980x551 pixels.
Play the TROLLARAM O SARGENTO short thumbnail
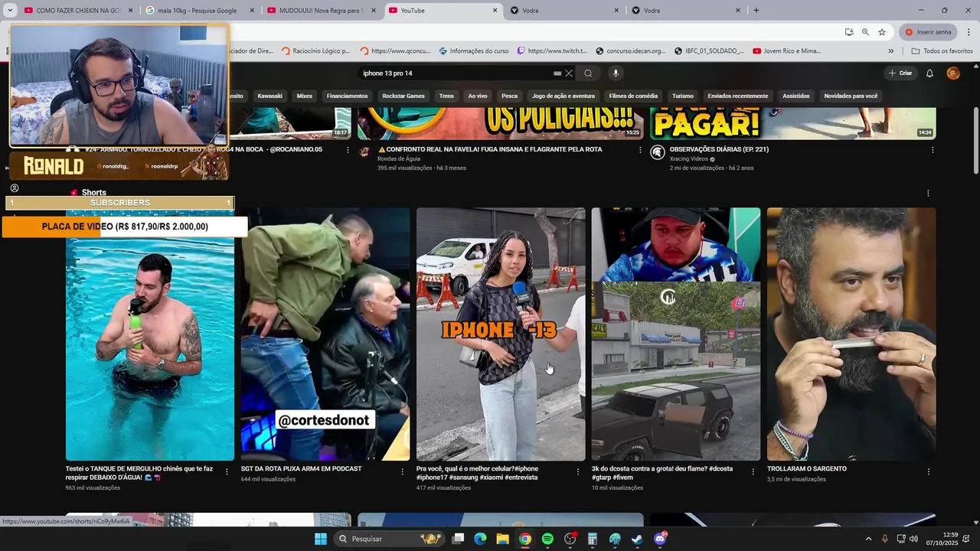851,334
